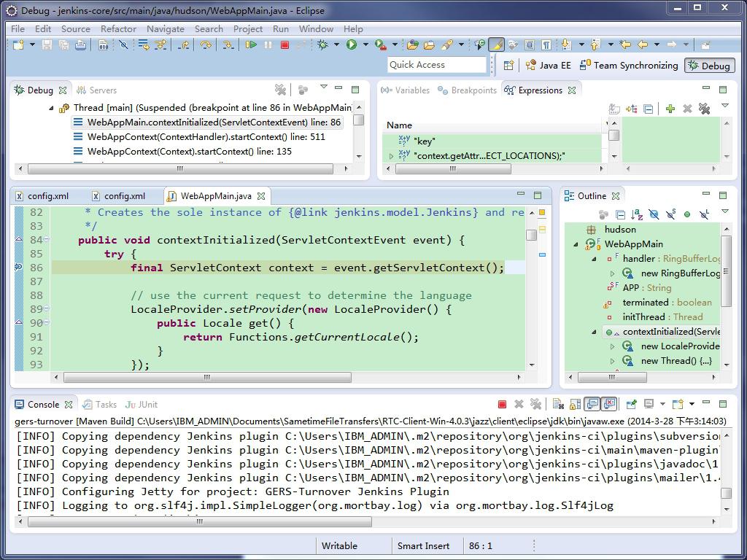Switch to the Servers tab
This screenshot has height=560, width=747.
click(97, 90)
